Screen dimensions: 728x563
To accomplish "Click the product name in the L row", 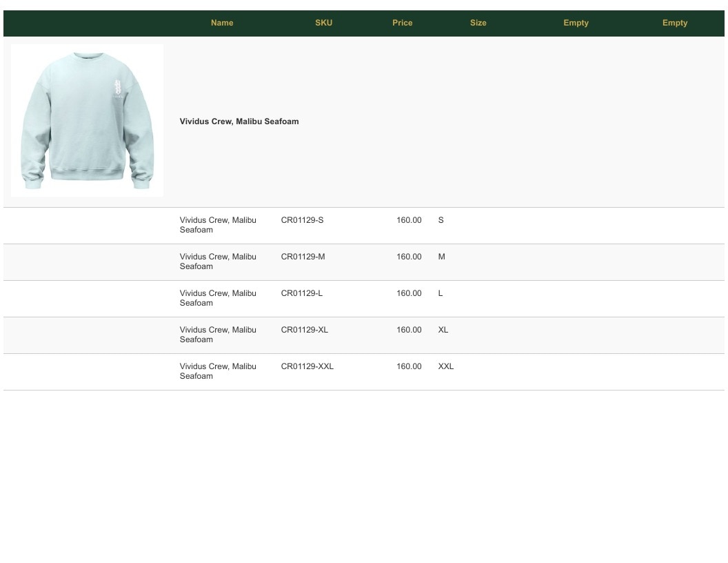I will tap(218, 298).
